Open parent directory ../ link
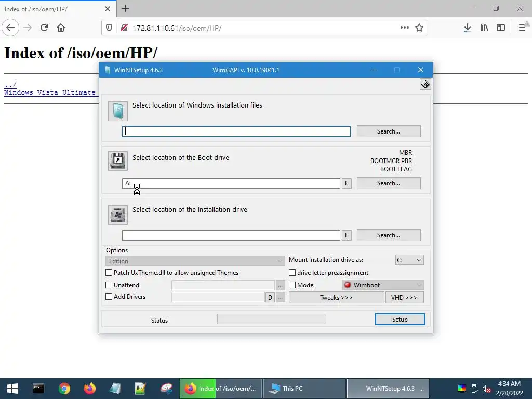 click(x=10, y=85)
